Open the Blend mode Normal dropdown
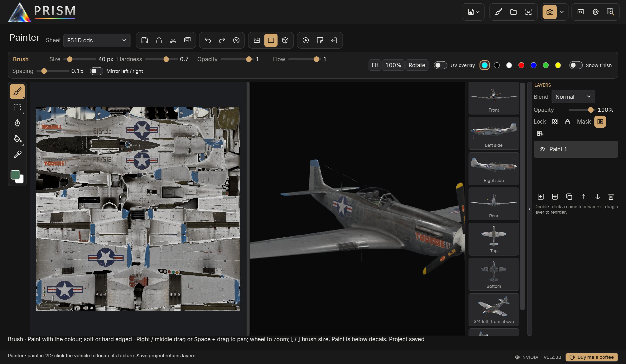 [x=573, y=97]
